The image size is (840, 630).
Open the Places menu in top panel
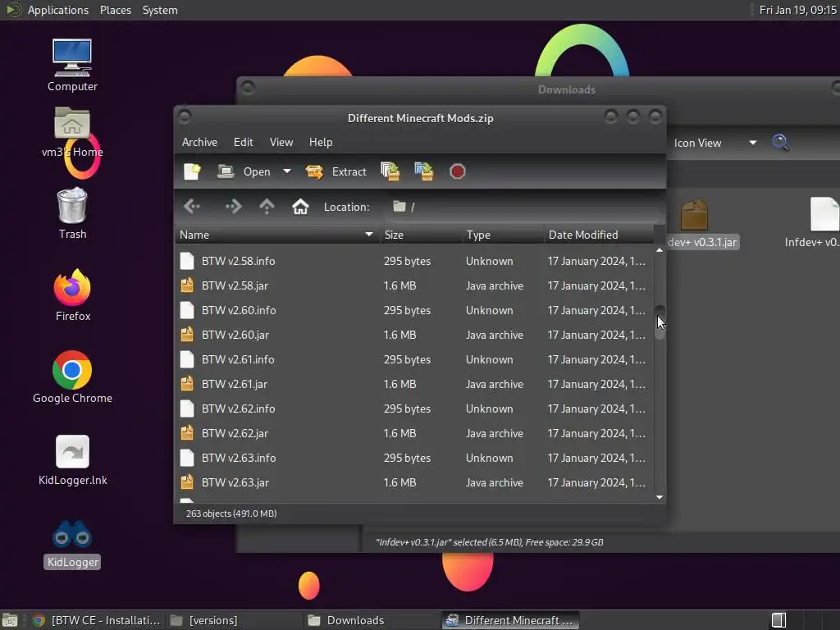pyautogui.click(x=115, y=10)
